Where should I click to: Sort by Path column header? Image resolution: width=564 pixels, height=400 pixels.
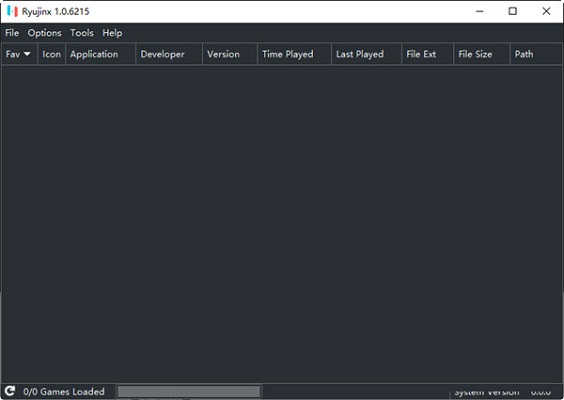pyautogui.click(x=536, y=54)
